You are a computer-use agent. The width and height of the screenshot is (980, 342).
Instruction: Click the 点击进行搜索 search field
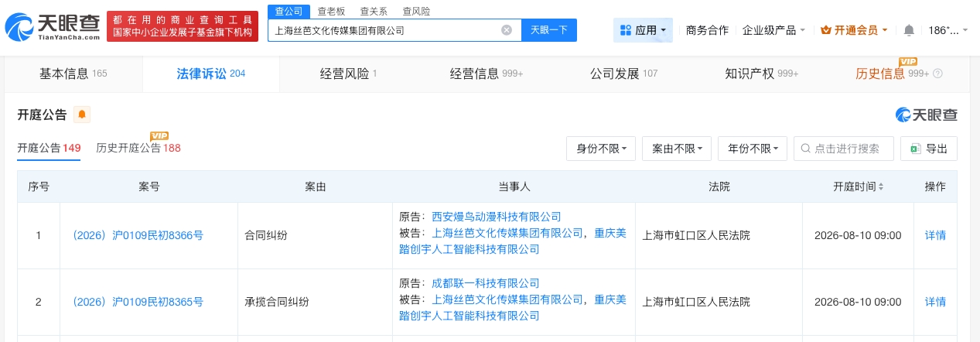click(x=844, y=149)
